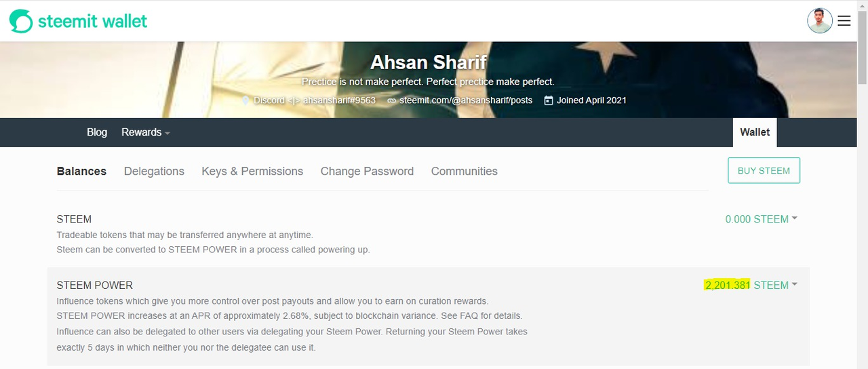This screenshot has width=868, height=369.
Task: Select the Balances tab
Action: (x=81, y=172)
